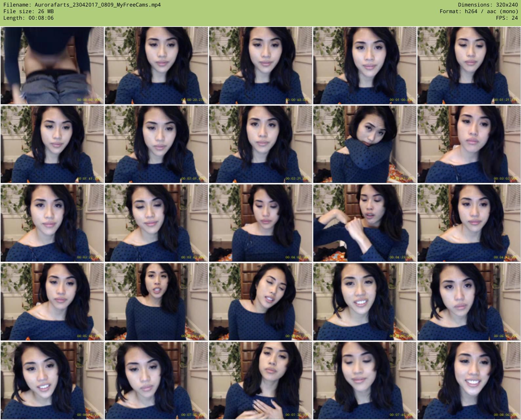Open the frame stamped 00:02:01
This screenshot has width=521, height=420.
[x=156, y=144]
